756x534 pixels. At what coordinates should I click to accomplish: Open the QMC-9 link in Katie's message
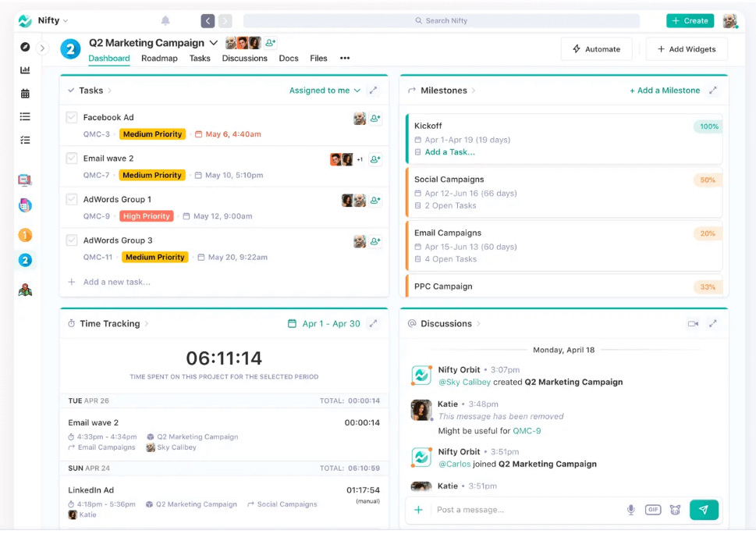527,431
